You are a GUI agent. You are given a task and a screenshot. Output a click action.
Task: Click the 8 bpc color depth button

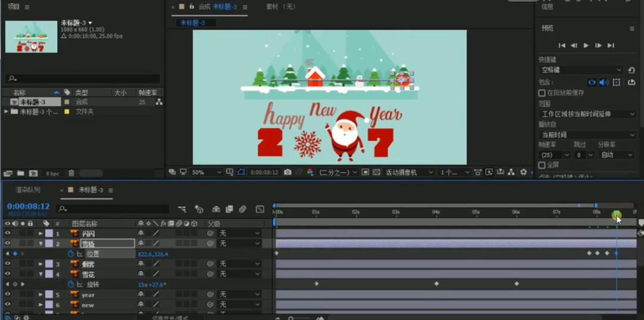click(x=52, y=173)
